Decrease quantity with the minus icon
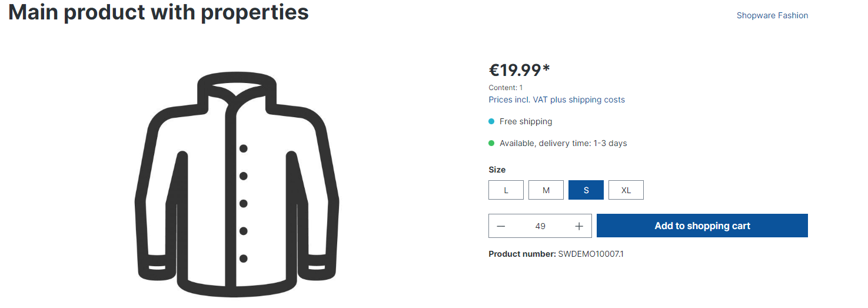The width and height of the screenshot is (868, 308). pyautogui.click(x=501, y=226)
